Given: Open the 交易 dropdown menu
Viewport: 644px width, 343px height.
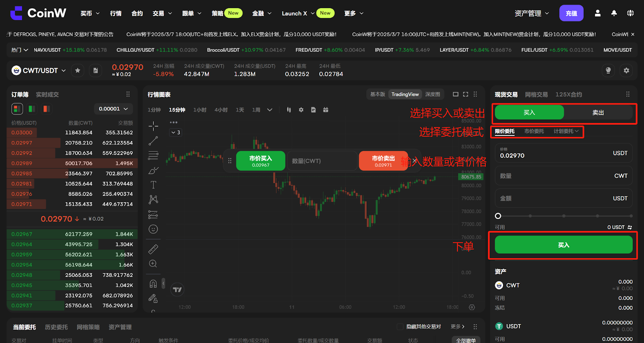Looking at the screenshot, I should coord(162,13).
